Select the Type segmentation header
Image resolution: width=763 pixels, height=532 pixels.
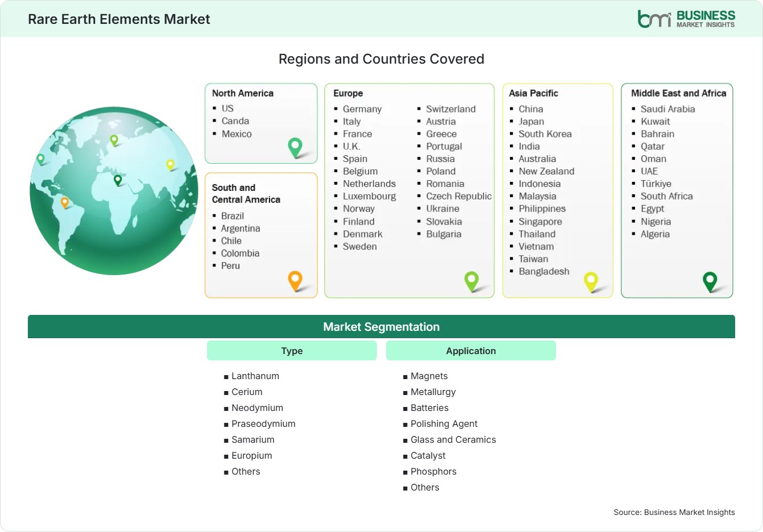point(292,351)
